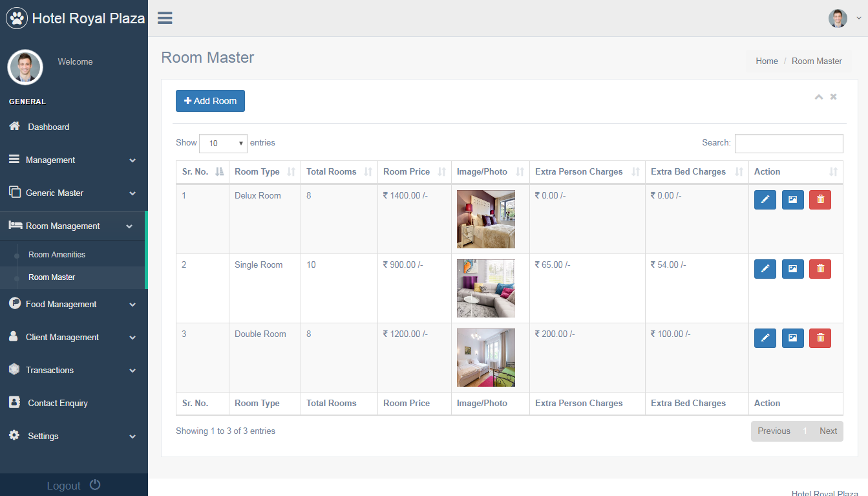Sort table by Total Rooms column
This screenshot has width=868, height=496.
pyautogui.click(x=339, y=172)
